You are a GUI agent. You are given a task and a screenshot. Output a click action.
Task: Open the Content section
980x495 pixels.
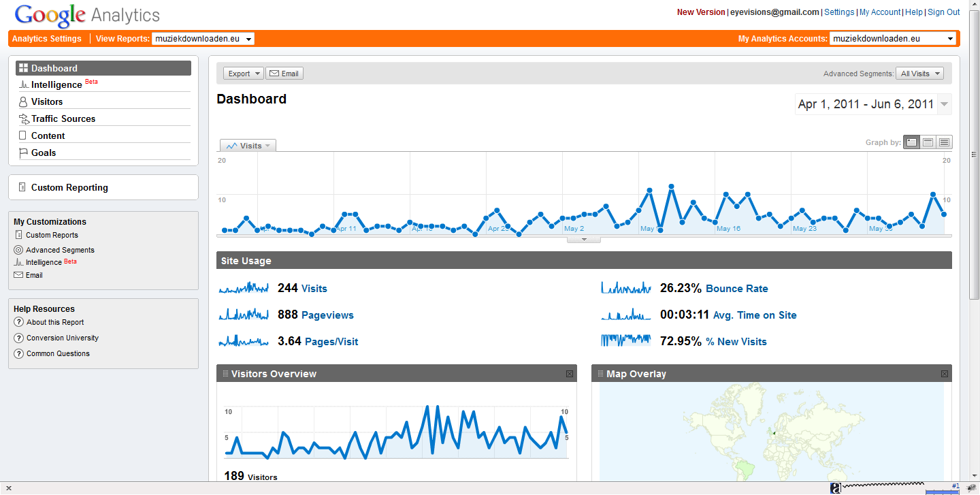click(x=48, y=135)
